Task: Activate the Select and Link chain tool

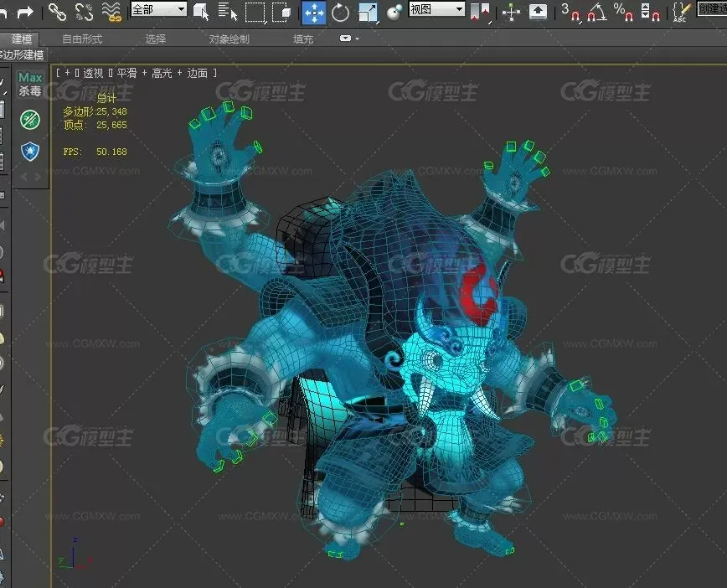Action: (58, 12)
